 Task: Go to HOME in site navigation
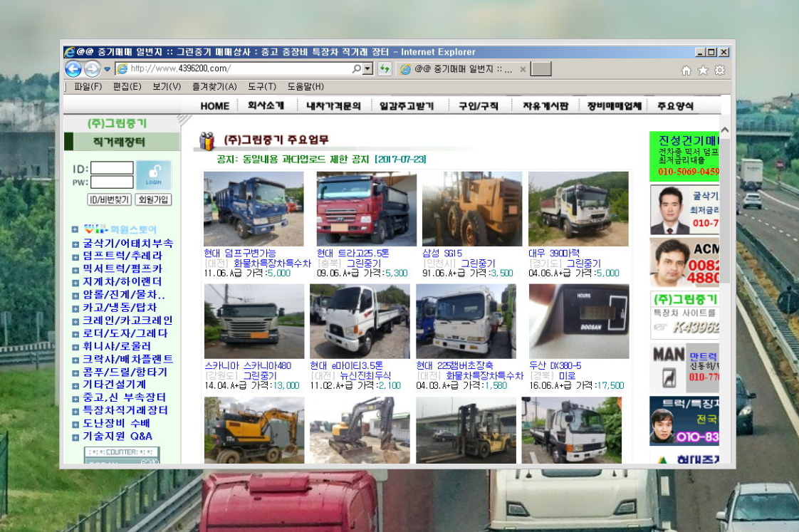click(x=214, y=106)
